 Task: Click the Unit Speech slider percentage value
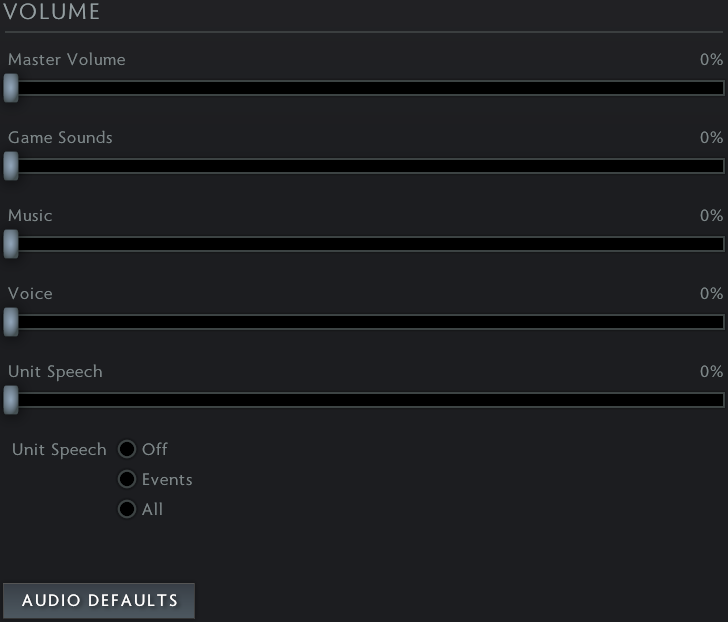(711, 372)
